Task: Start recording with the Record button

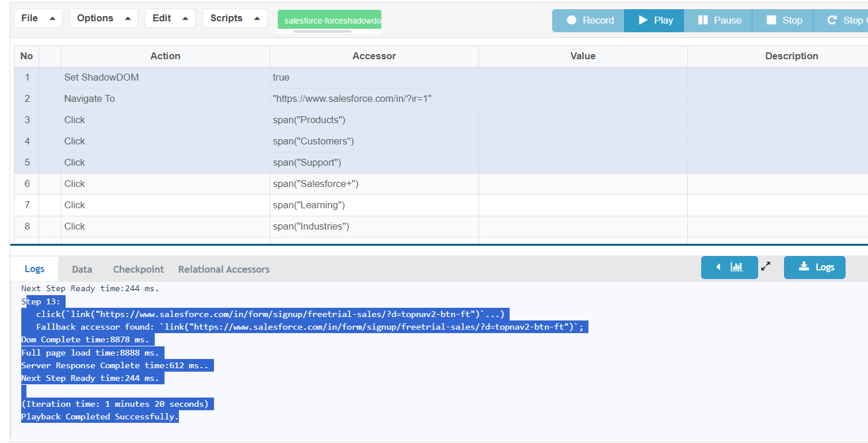Action: point(588,21)
